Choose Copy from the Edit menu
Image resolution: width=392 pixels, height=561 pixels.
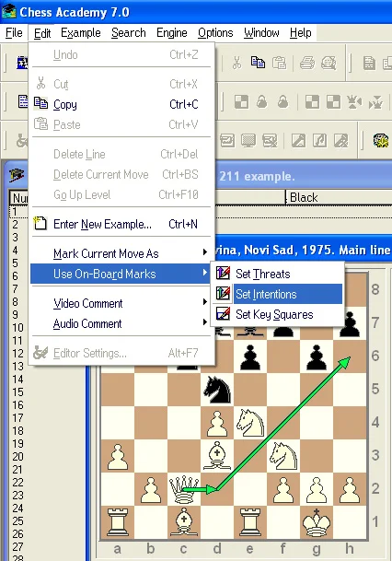click(120, 104)
